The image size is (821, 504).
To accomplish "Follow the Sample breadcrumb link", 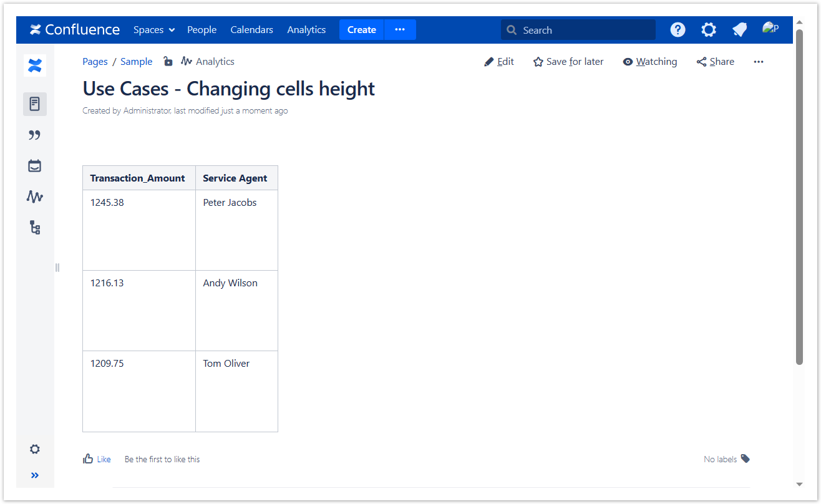I will tap(136, 62).
